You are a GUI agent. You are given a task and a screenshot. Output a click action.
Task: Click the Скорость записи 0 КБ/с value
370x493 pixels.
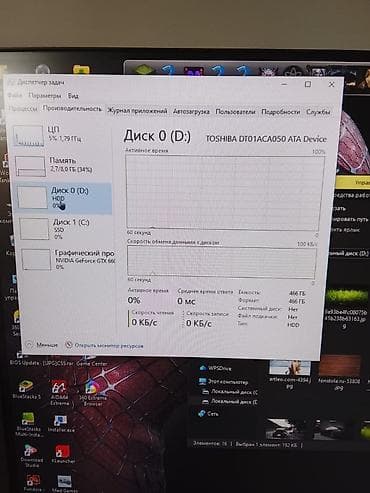[x=199, y=323]
